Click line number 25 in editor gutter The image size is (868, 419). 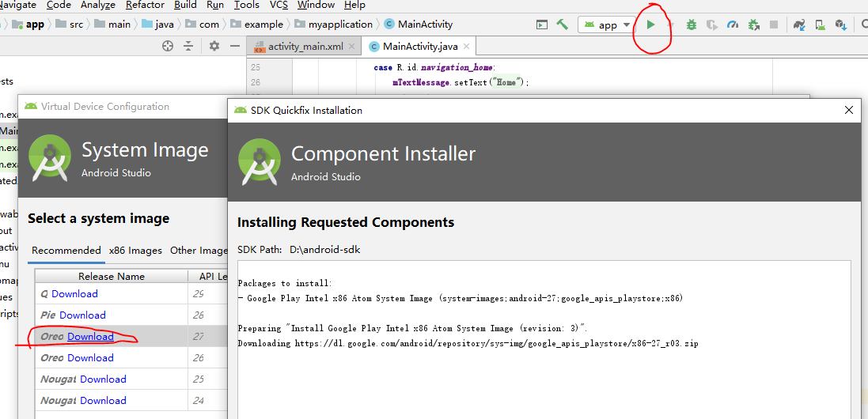point(256,68)
